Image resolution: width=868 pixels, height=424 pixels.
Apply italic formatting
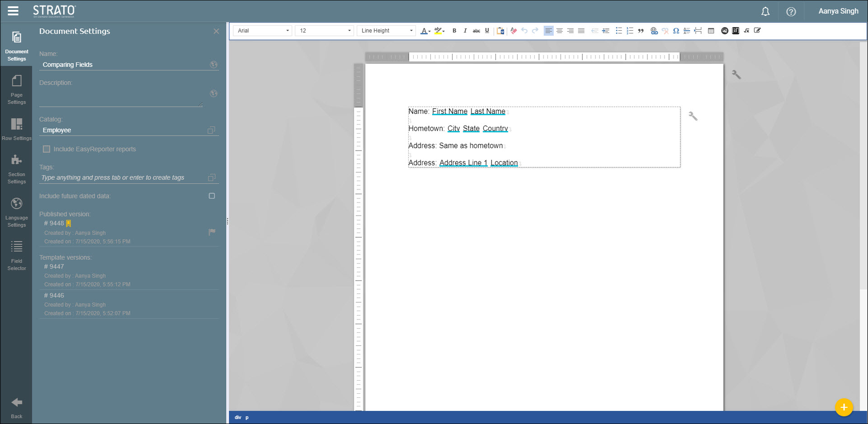pyautogui.click(x=465, y=31)
